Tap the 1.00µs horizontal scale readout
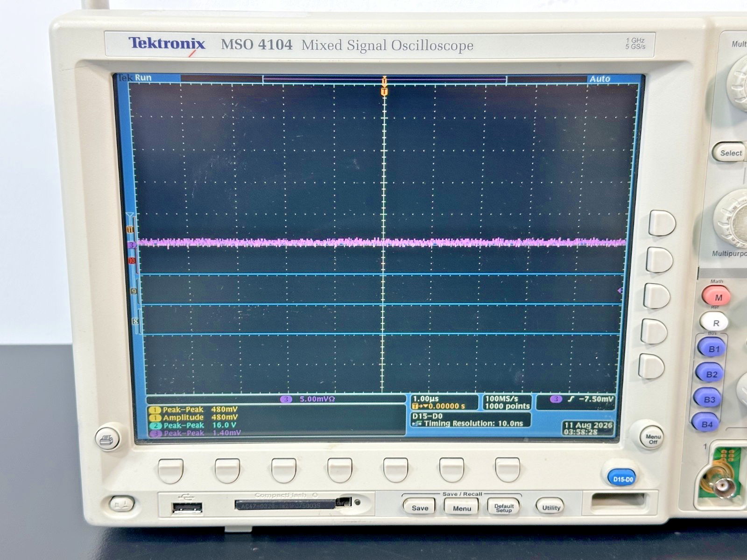The height and width of the screenshot is (560, 747). (x=426, y=399)
